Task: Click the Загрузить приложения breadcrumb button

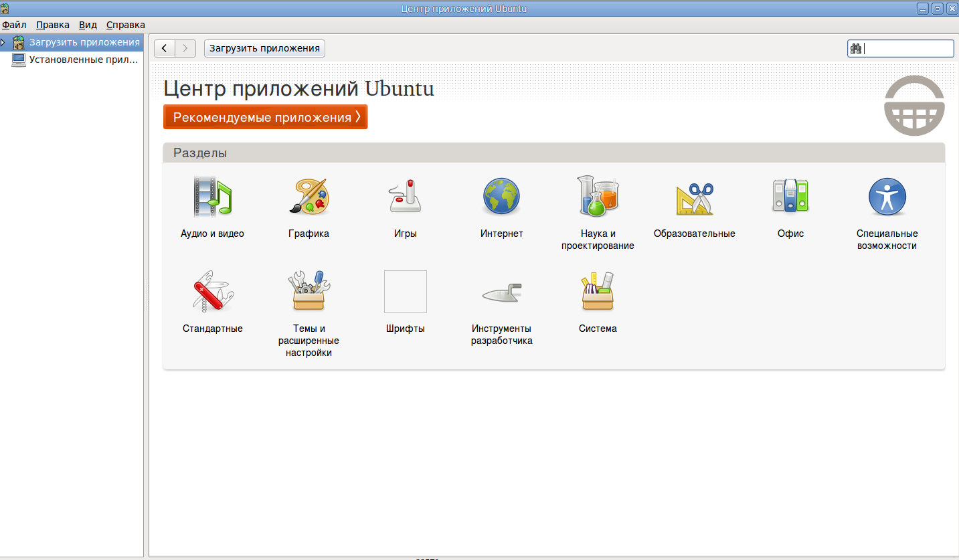Action: coord(264,48)
